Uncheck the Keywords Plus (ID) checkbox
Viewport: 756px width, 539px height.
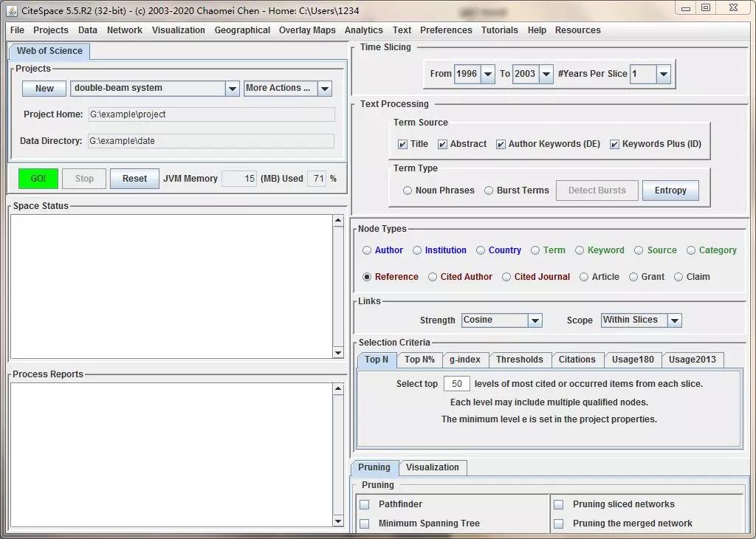coord(614,144)
